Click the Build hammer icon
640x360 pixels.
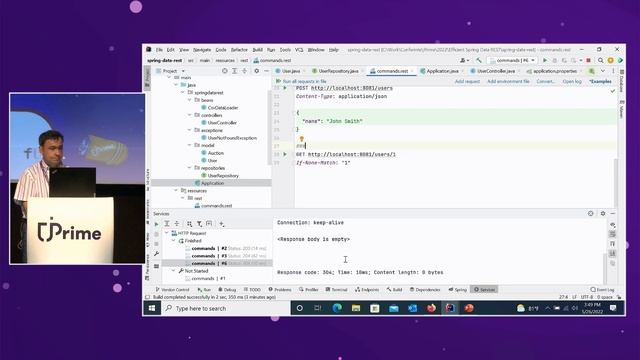[x=479, y=60]
